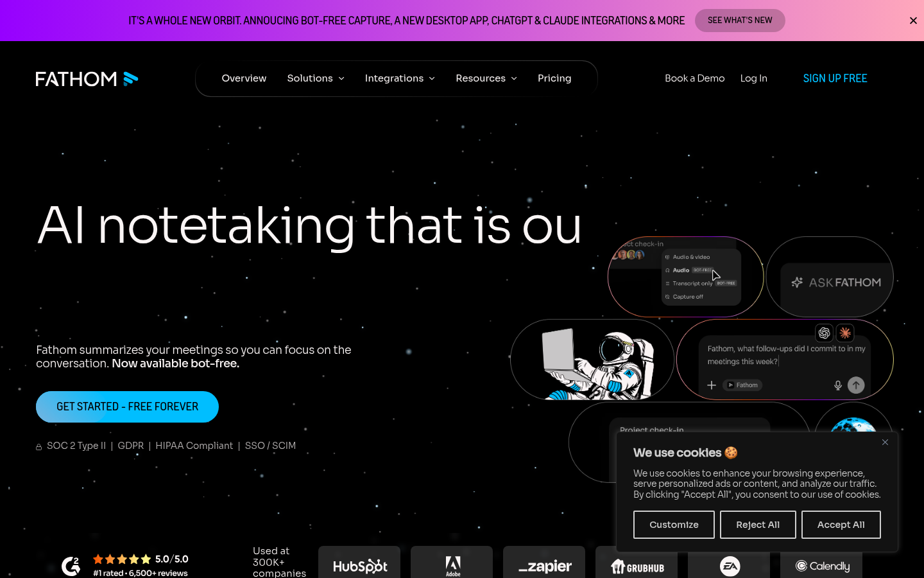Expand the Integrations dropdown menu

(x=400, y=78)
